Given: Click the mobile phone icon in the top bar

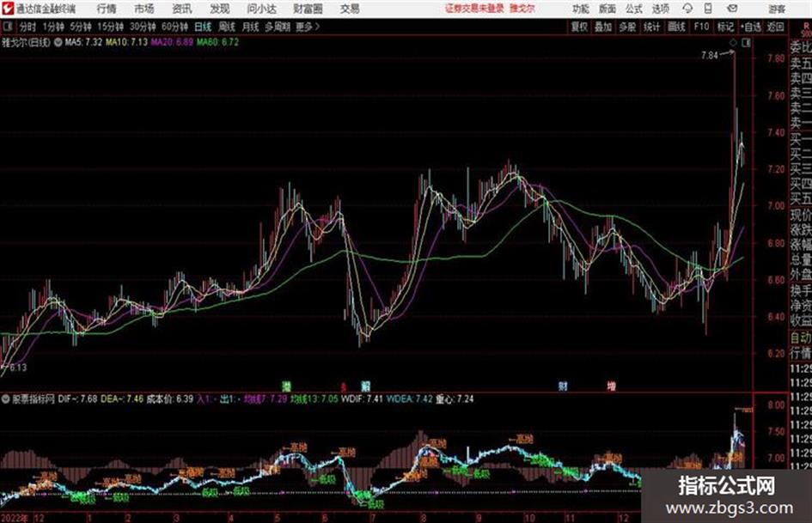Looking at the screenshot, I should [708, 9].
